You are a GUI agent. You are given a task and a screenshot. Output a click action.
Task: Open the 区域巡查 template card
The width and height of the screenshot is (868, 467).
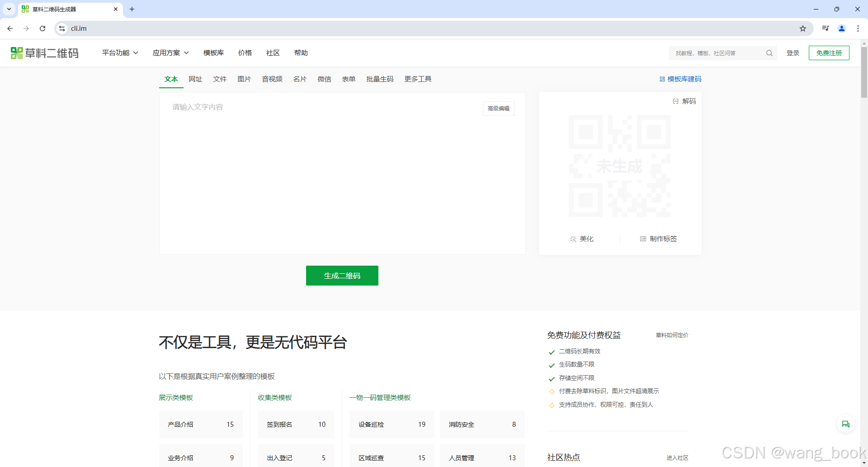[x=392, y=456]
